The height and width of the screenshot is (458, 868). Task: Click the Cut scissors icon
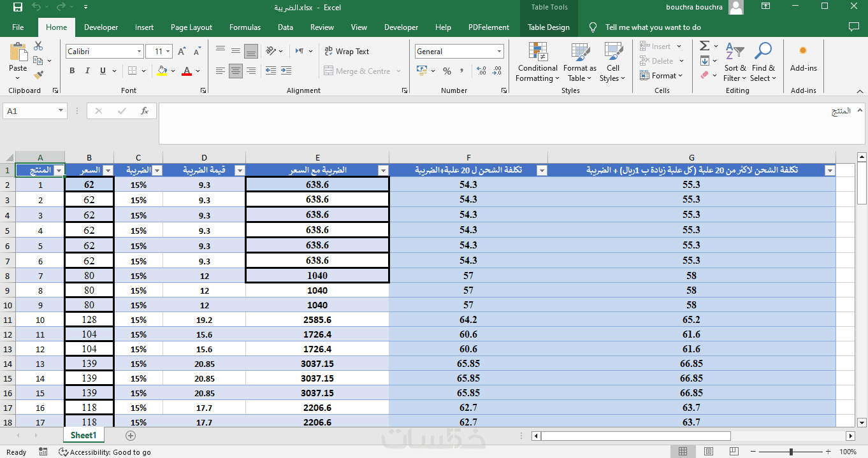coord(38,46)
